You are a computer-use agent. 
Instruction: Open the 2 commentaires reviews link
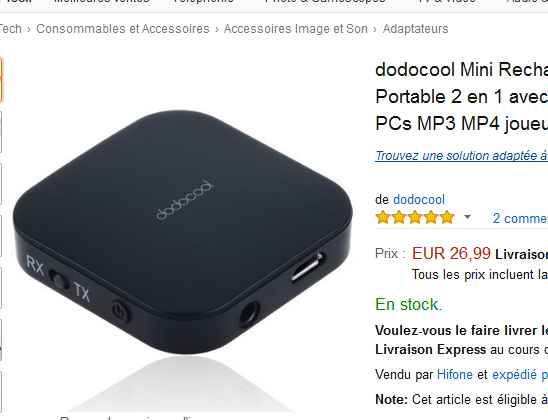(520, 218)
